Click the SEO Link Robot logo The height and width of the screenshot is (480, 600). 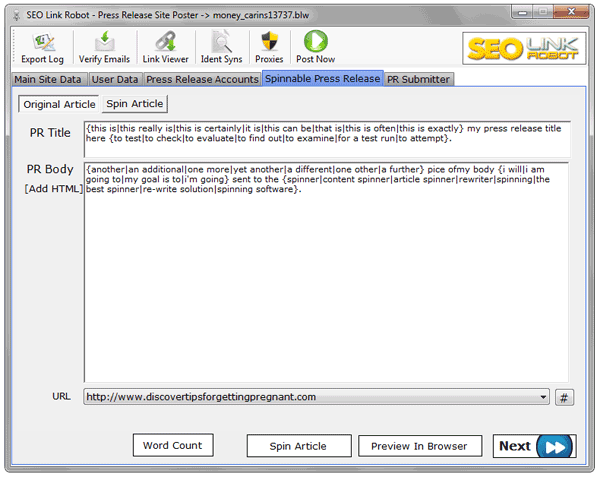tap(523, 48)
